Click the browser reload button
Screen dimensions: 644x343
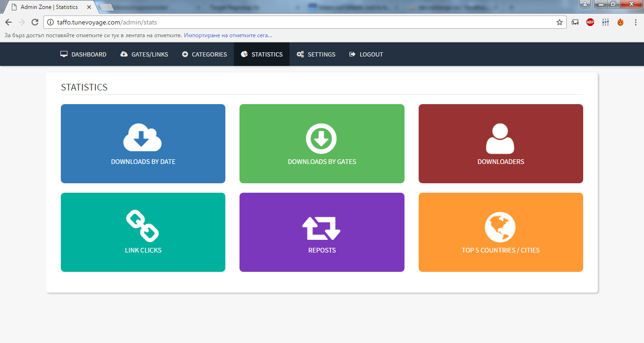[35, 22]
